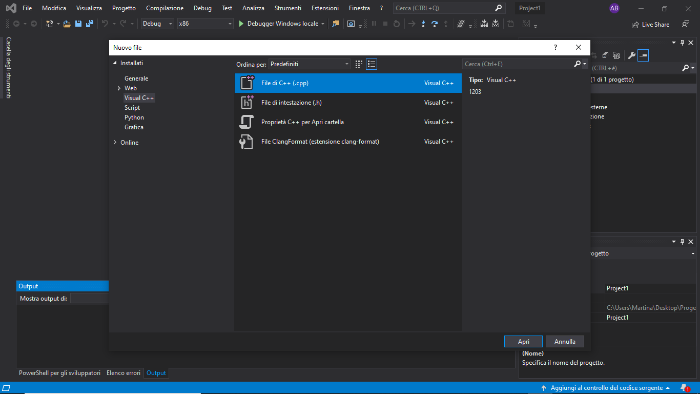Click the search magnifier in title bar
The image size is (700, 394).
499,8
